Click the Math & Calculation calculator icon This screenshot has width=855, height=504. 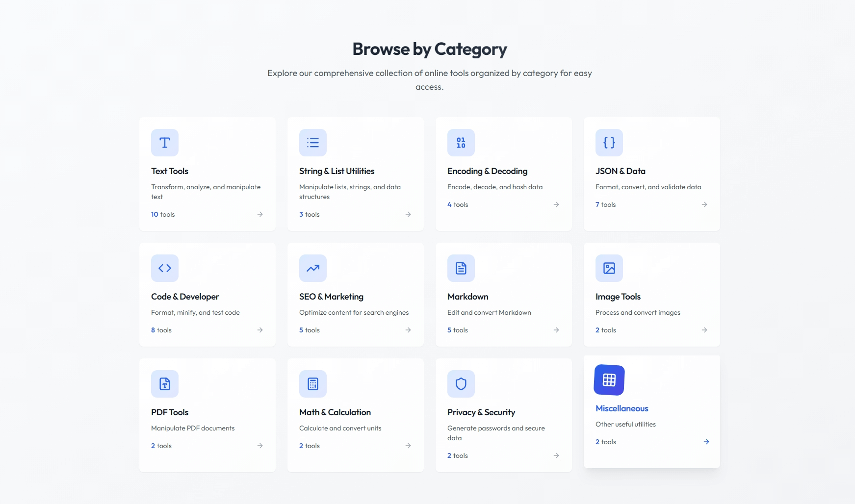313,384
